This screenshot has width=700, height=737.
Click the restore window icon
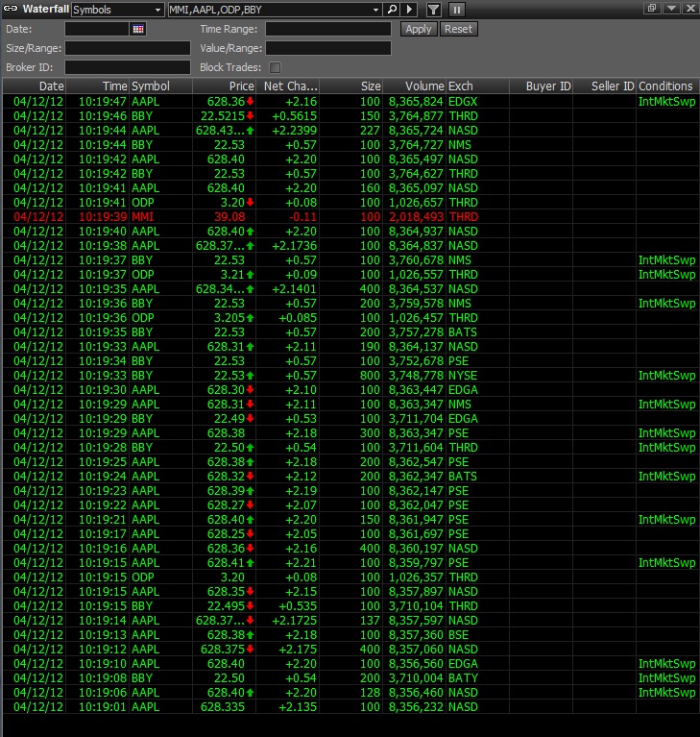[x=652, y=8]
